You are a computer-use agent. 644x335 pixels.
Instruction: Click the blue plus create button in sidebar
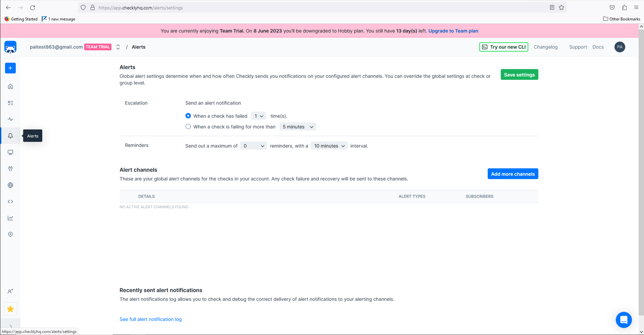point(10,68)
